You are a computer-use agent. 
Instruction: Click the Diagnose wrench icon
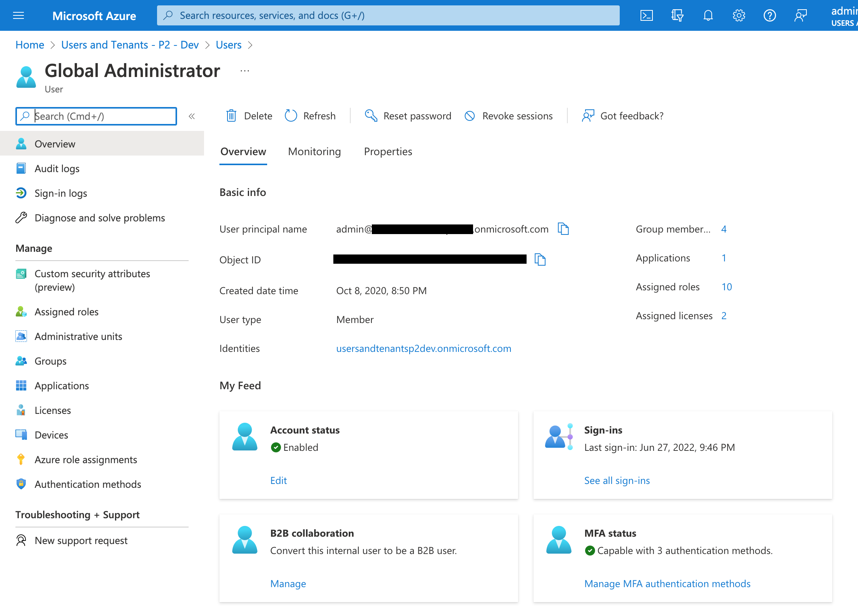click(x=21, y=218)
